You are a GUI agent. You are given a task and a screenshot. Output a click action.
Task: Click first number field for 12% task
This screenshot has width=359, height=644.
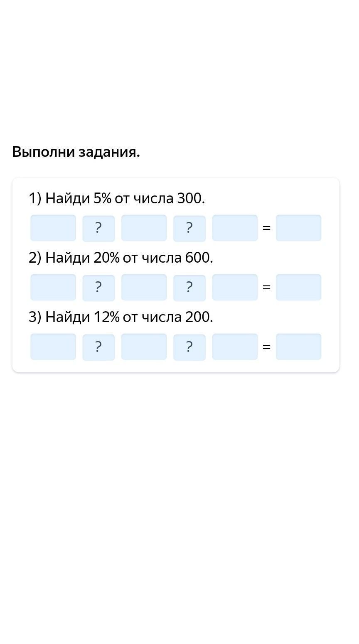pos(53,346)
